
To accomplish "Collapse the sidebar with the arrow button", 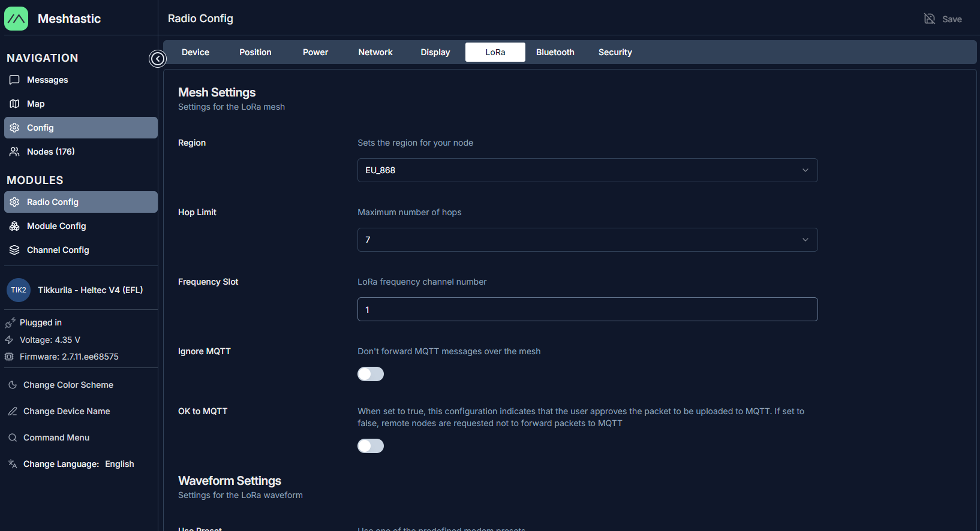I will (157, 59).
